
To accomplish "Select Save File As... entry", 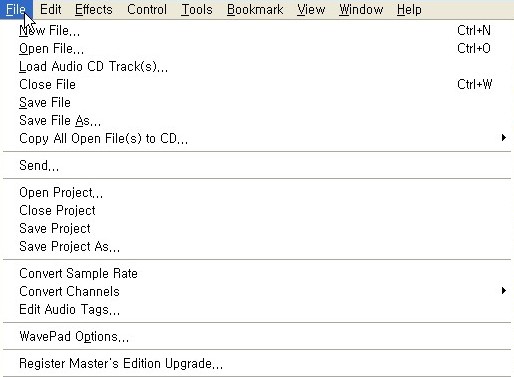I will coord(257,121).
